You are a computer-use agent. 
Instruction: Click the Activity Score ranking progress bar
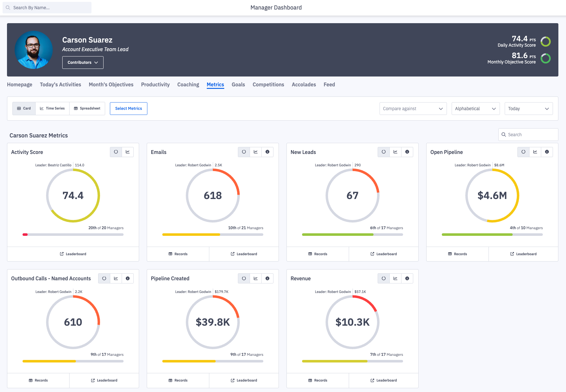(73, 235)
